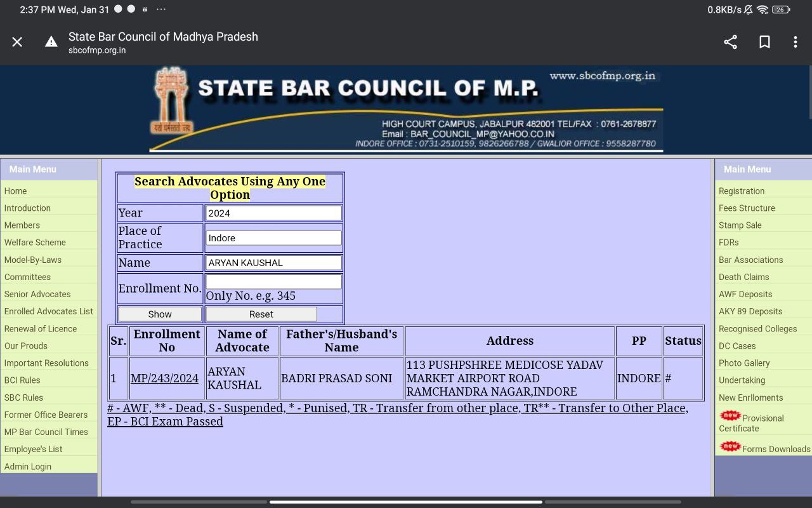
Task: Click the status legend text link
Action: [x=398, y=415]
